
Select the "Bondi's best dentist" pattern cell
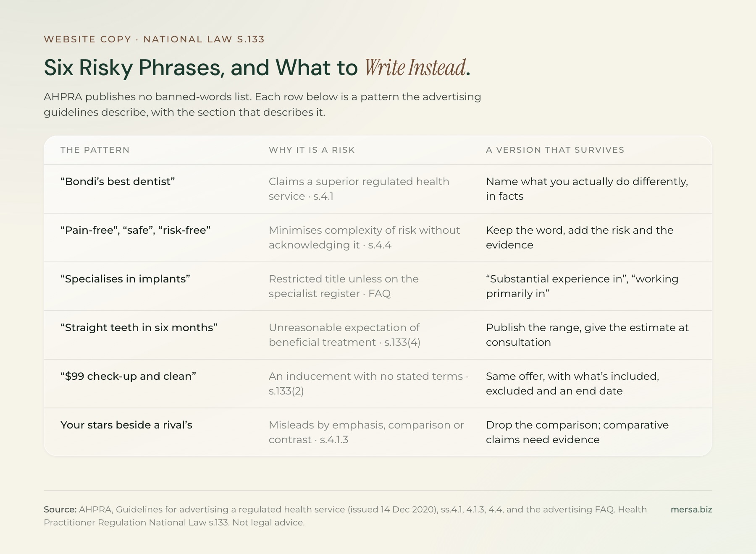[x=118, y=181]
